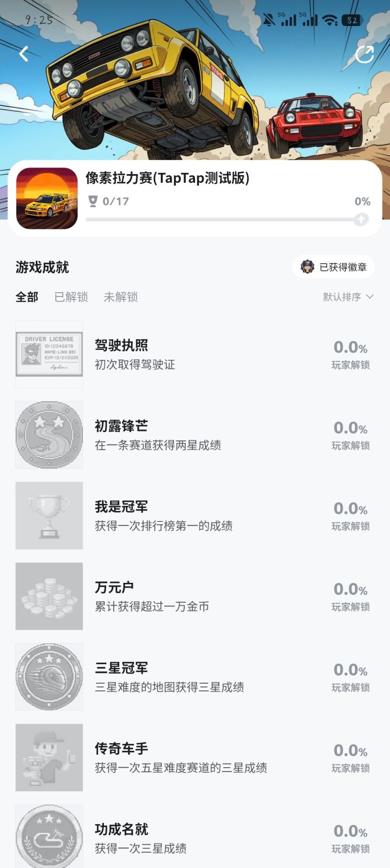The width and height of the screenshot is (390, 868).
Task: Tap the game title 像素拉力赛(TapTap测试版)
Action: [167, 178]
